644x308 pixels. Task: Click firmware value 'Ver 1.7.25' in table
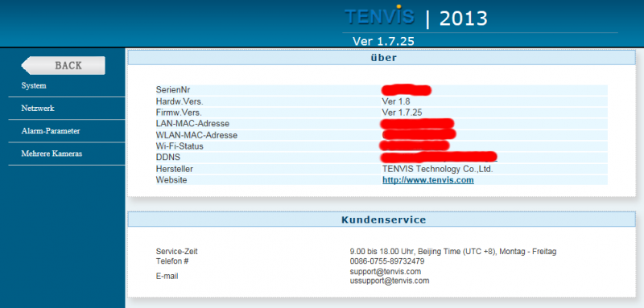402,113
